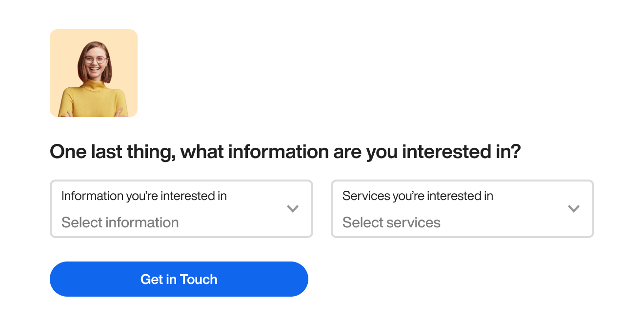The width and height of the screenshot is (644, 322).
Task: Submit the form with the blue button
Action: point(179,279)
